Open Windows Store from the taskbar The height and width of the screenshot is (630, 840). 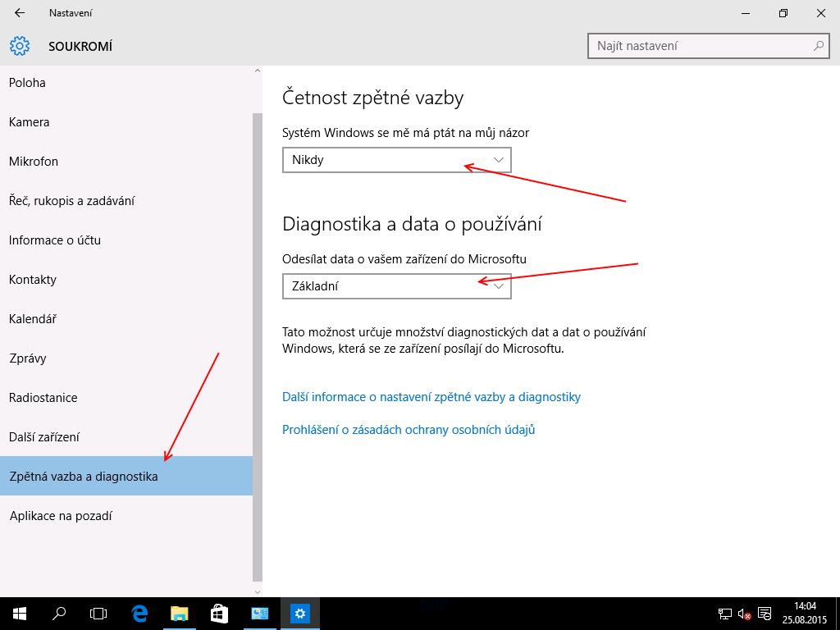(219, 613)
